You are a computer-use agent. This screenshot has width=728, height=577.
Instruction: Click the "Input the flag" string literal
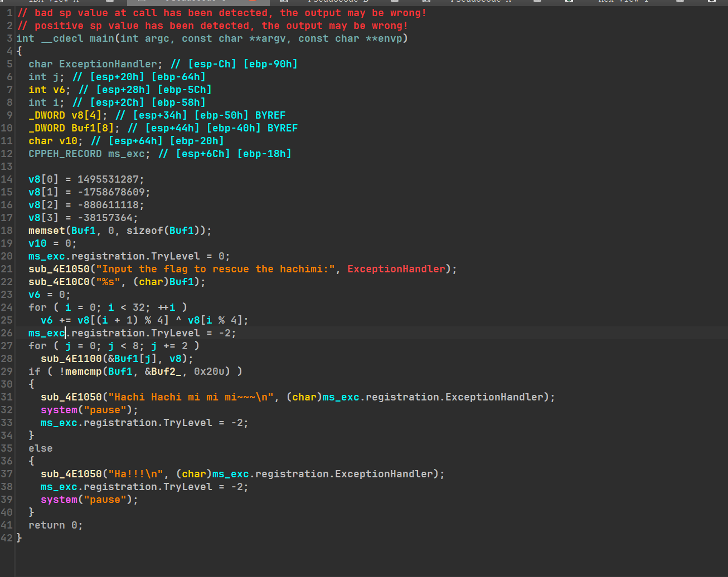pos(215,269)
